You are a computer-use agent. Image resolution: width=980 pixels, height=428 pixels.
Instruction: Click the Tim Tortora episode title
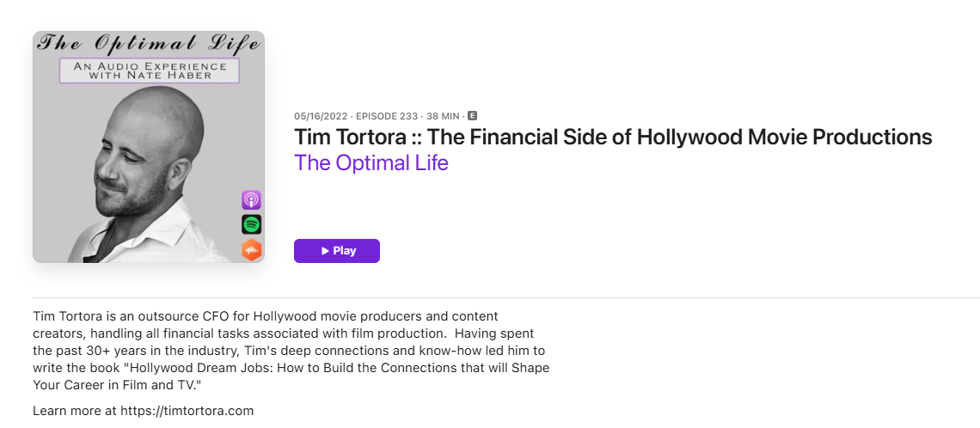pyautogui.click(x=613, y=137)
